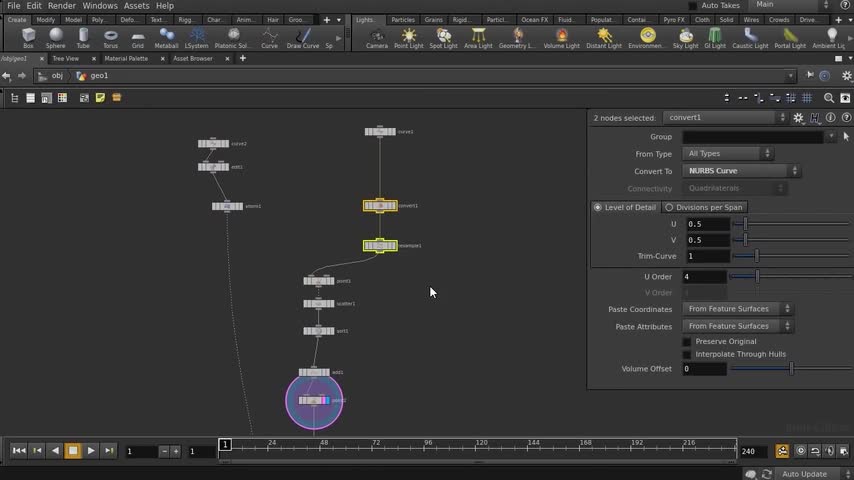Select the Sphere shelf tool

point(56,38)
